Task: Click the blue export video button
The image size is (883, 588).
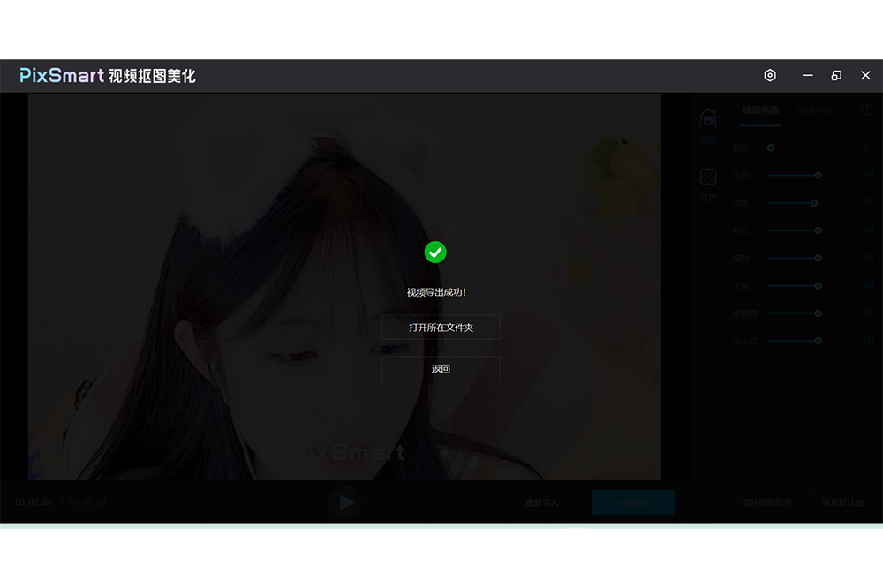Action: click(x=633, y=503)
